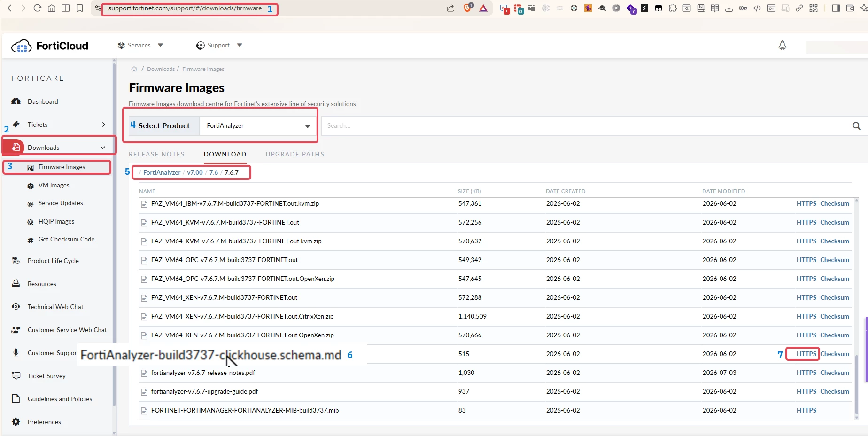
Task: Click HTTPS for the upgrade-guide PDF
Action: coord(806,391)
